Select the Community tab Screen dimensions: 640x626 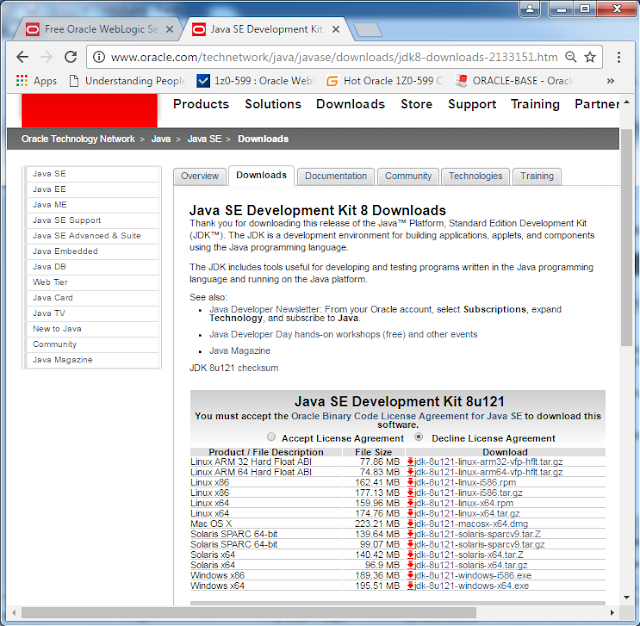click(x=408, y=176)
